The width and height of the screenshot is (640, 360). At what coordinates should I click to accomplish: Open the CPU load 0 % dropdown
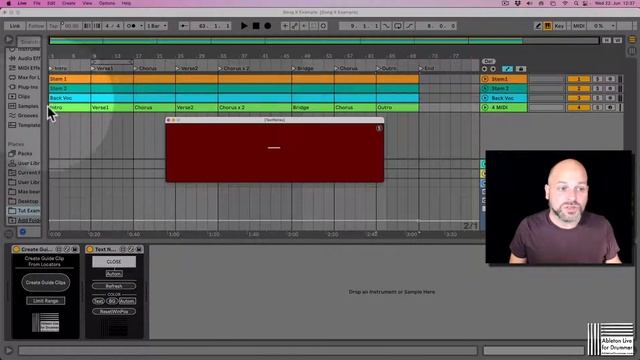point(602,26)
